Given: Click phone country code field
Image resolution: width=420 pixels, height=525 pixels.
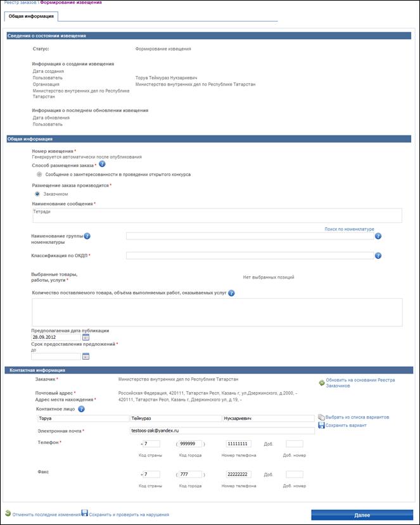Looking at the screenshot, I should [152, 444].
